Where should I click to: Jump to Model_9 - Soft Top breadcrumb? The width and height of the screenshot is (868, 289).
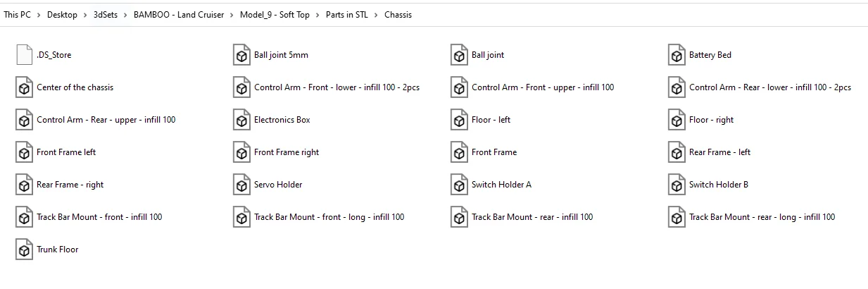pyautogui.click(x=275, y=15)
